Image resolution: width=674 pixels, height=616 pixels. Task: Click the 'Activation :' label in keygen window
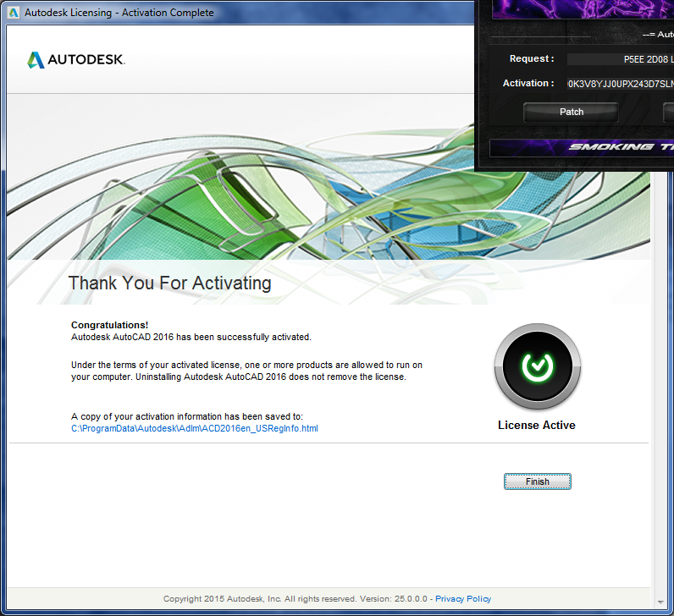(x=528, y=83)
